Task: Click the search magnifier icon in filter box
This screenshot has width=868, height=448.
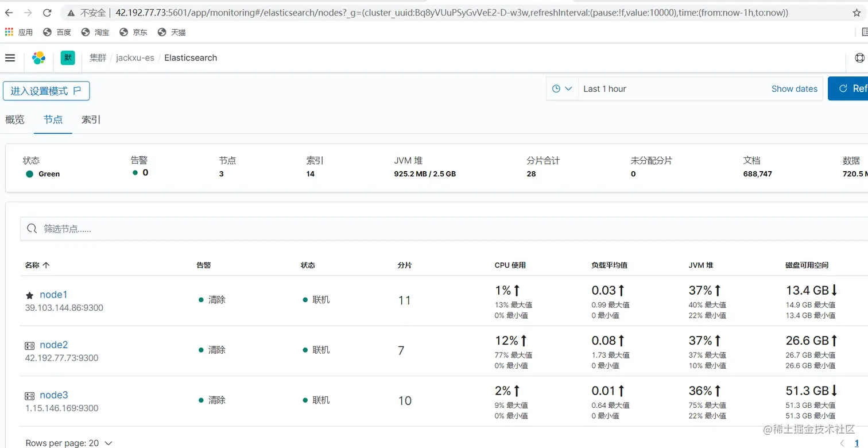Action: pyautogui.click(x=32, y=229)
